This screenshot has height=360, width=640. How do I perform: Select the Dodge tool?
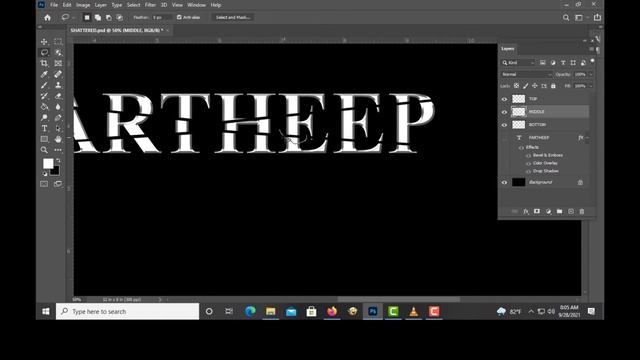tap(44, 118)
